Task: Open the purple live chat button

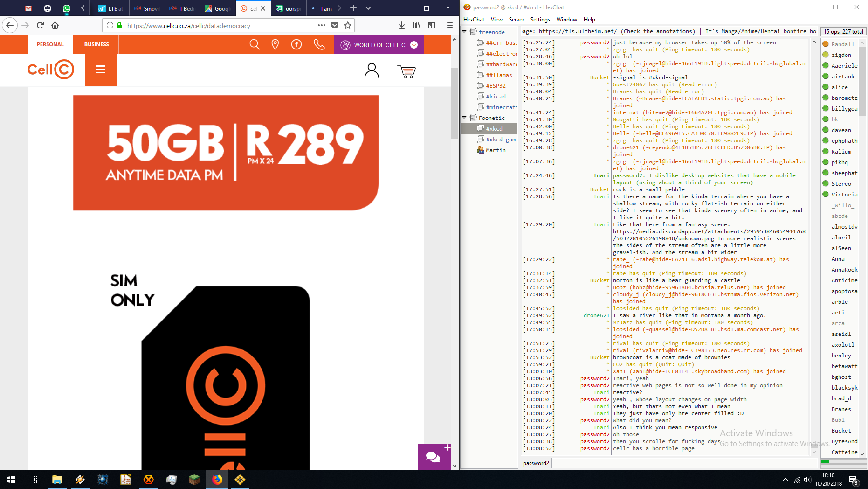Action: 434,457
